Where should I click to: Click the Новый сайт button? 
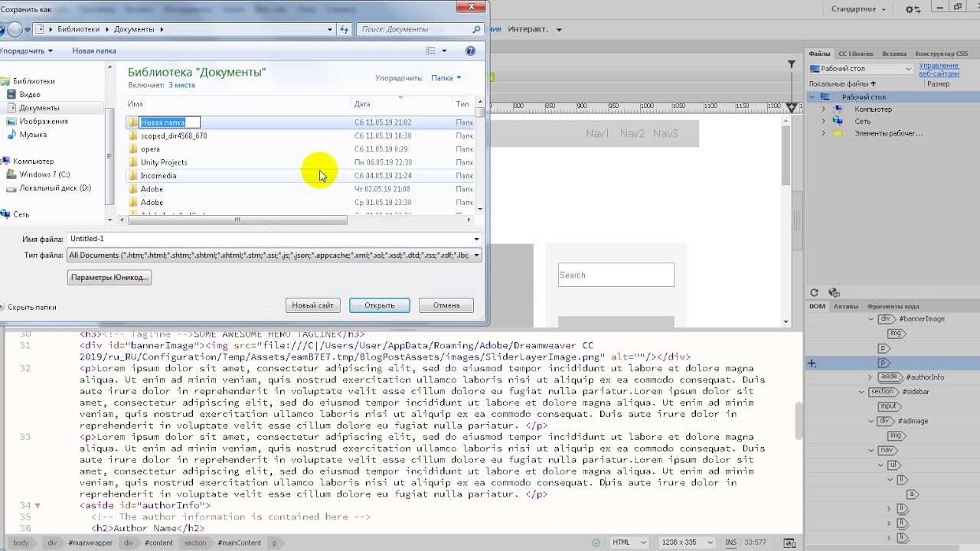[x=312, y=305]
